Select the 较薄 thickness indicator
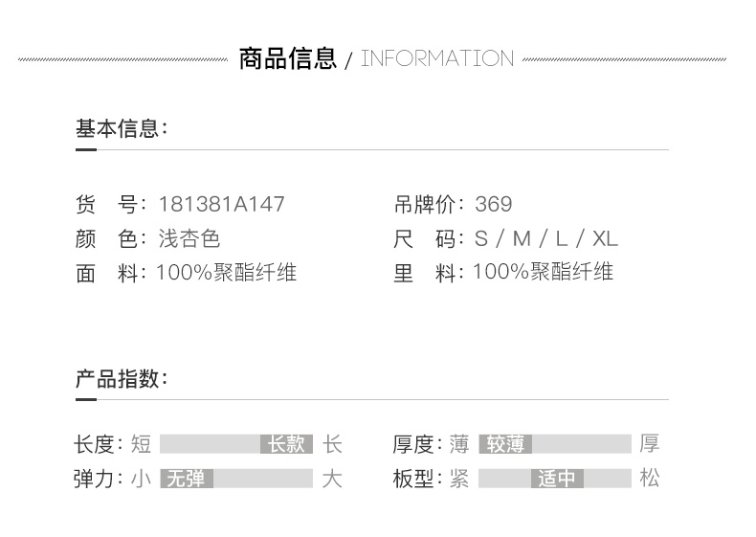The image size is (756, 537). tap(504, 444)
